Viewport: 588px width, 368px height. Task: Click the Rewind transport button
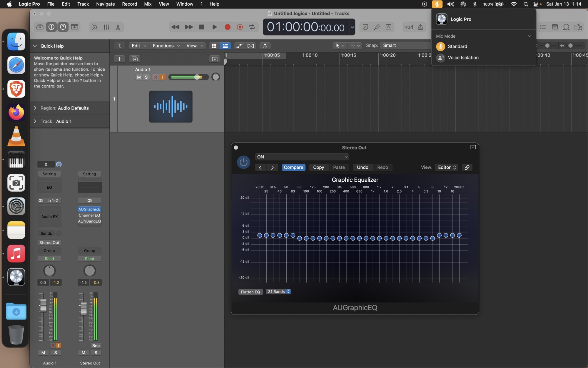176,27
